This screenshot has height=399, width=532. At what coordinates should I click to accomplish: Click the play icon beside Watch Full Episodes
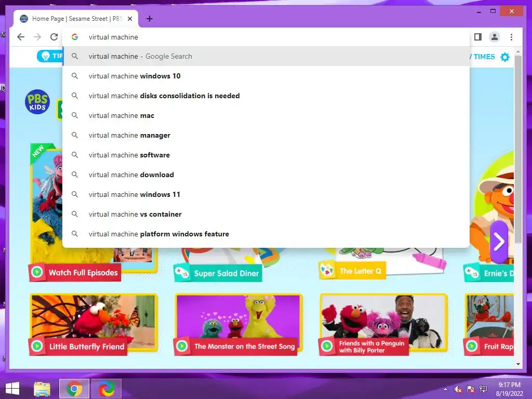pos(37,272)
